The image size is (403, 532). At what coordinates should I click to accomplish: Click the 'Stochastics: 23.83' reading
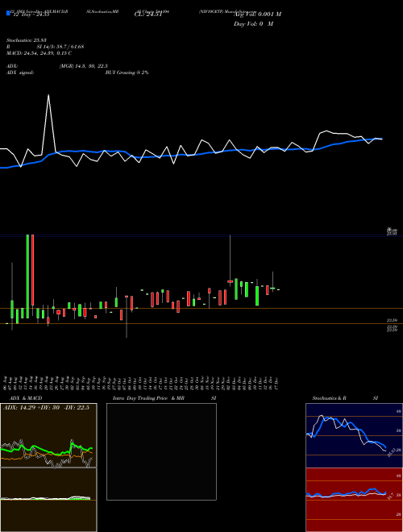[x=27, y=40]
